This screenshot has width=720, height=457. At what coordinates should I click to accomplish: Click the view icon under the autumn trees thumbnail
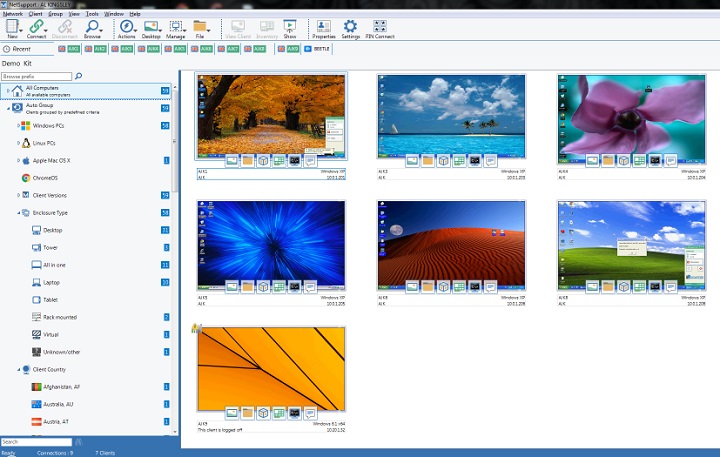point(232,161)
